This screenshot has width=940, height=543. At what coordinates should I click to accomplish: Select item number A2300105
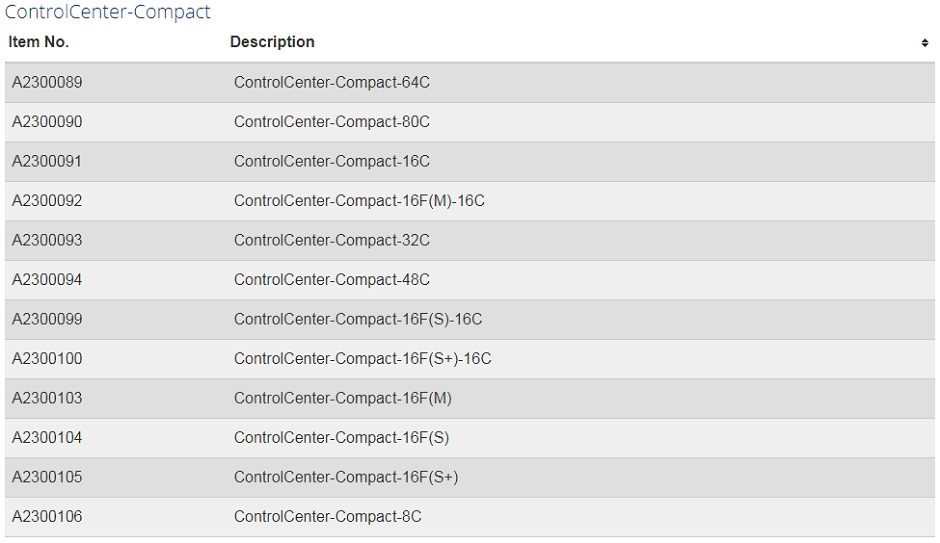coord(47,477)
